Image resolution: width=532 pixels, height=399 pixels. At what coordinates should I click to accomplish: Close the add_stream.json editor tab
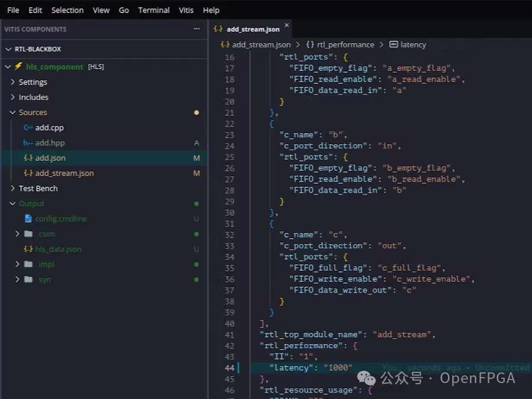pyautogui.click(x=287, y=26)
